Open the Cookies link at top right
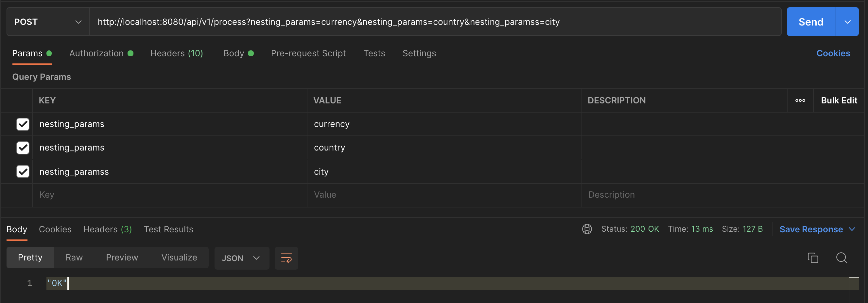The width and height of the screenshot is (868, 303). coord(833,53)
